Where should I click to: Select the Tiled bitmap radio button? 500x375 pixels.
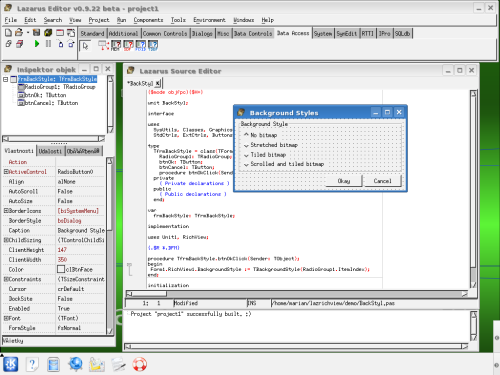[265, 155]
